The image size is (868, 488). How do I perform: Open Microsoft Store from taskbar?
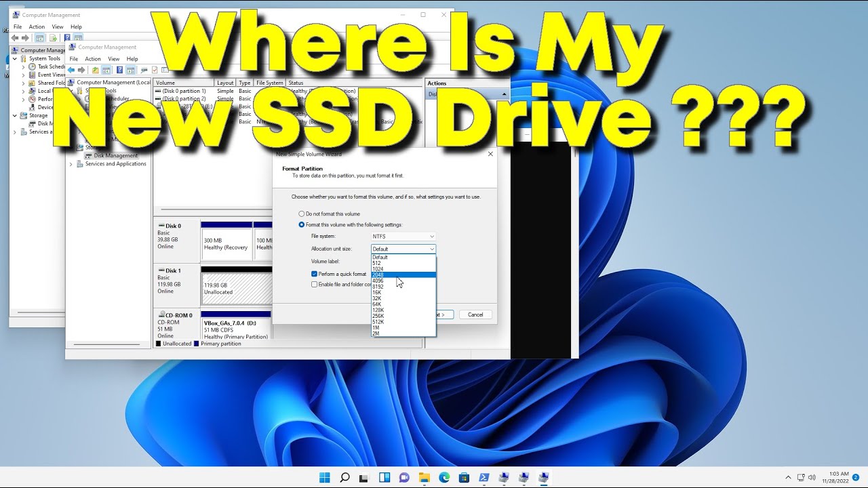[464, 477]
